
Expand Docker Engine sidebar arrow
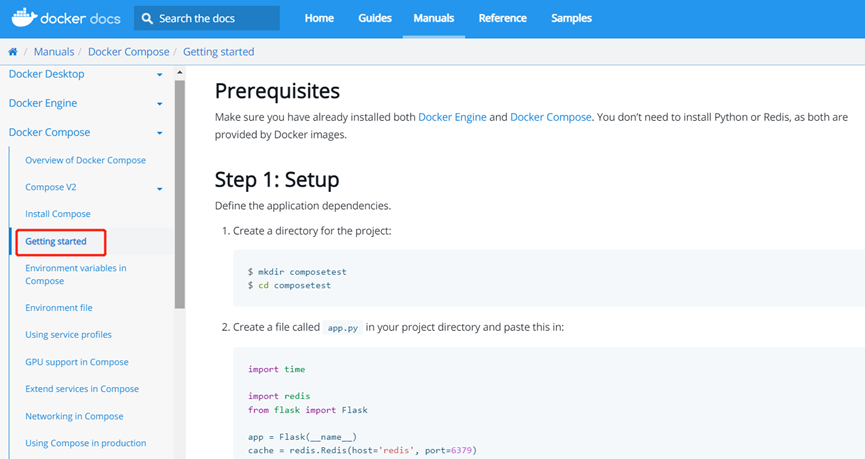point(159,104)
